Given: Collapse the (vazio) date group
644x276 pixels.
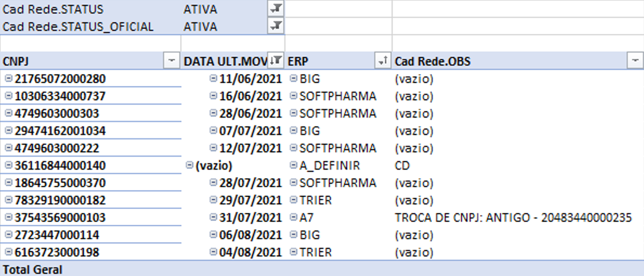Looking at the screenshot, I should tap(189, 165).
